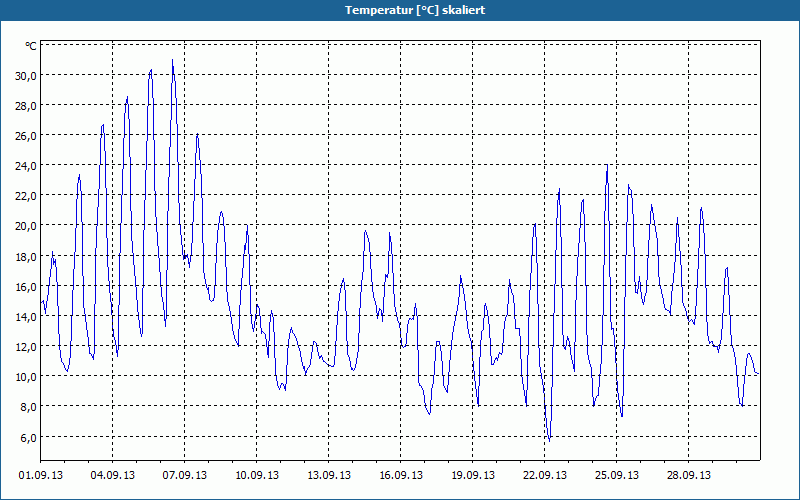Click the 14,0 y-axis label

(26, 316)
